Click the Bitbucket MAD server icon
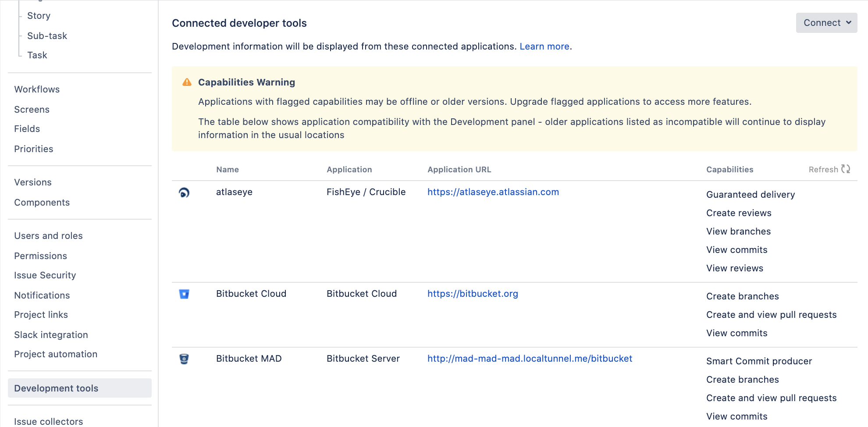This screenshot has height=427, width=868. pyautogui.click(x=184, y=359)
